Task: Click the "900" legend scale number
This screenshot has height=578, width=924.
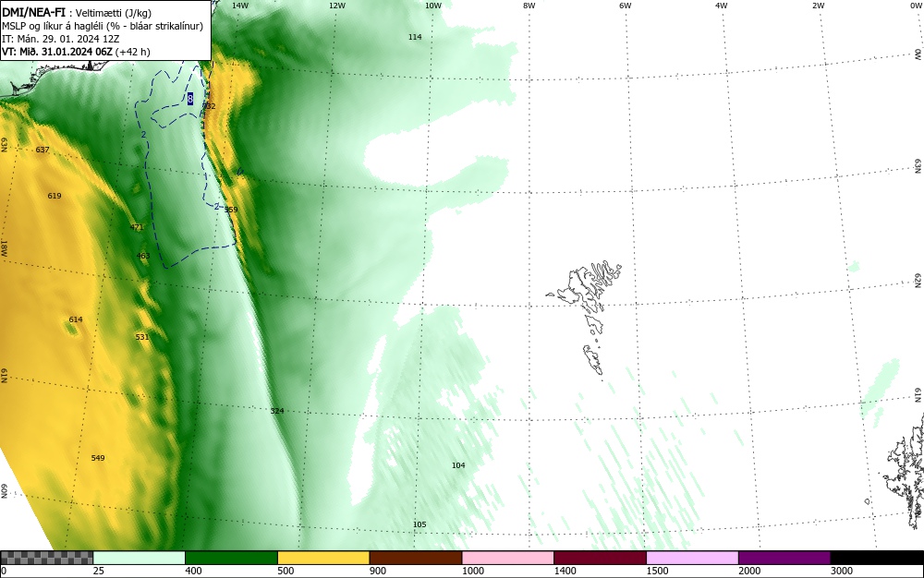Action: click(x=378, y=571)
